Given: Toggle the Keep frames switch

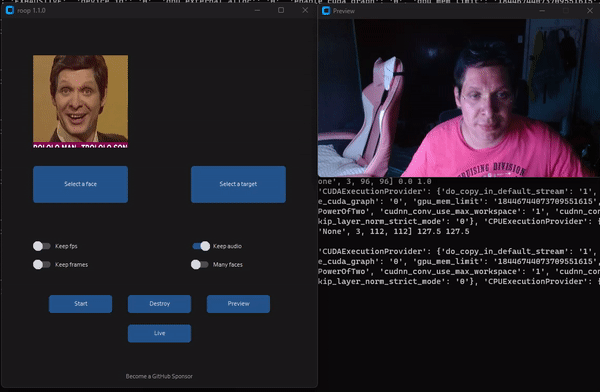Looking at the screenshot, I should [41, 265].
